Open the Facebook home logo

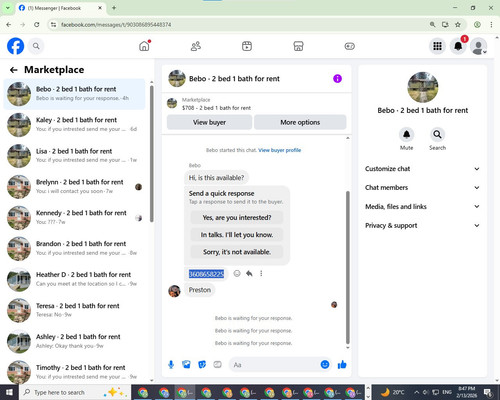tap(16, 46)
